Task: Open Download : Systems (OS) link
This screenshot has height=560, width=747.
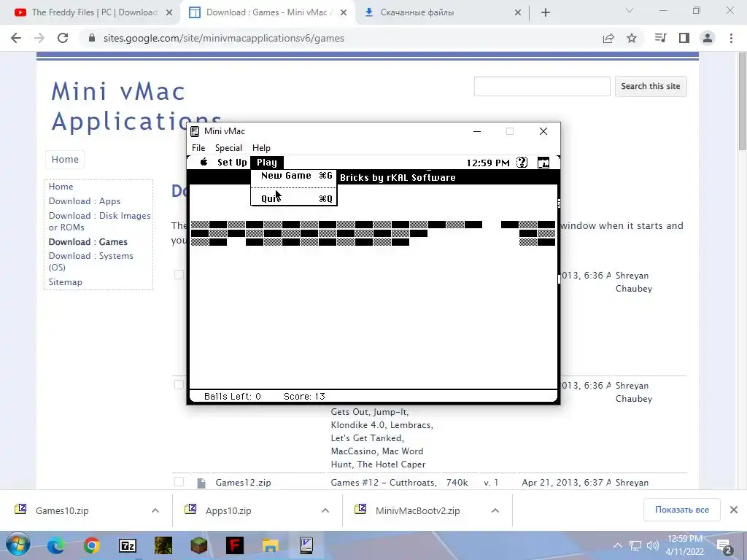Action: click(91, 262)
